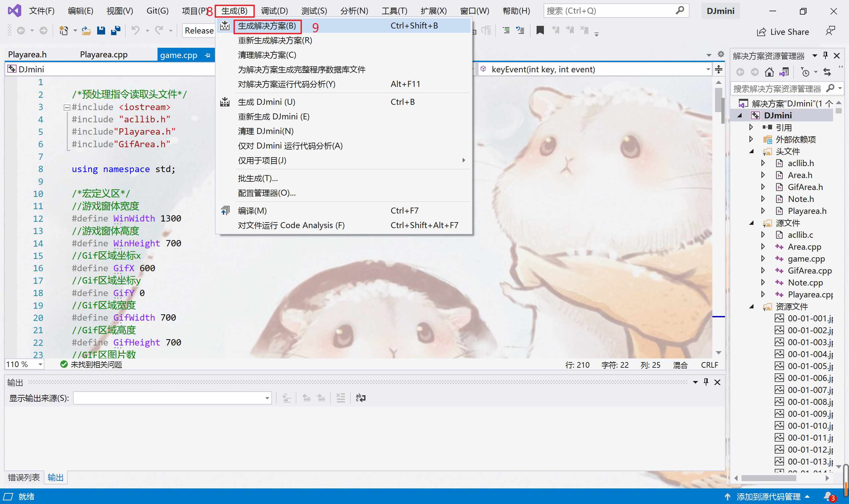Go to previous bookmark icon

click(555, 31)
